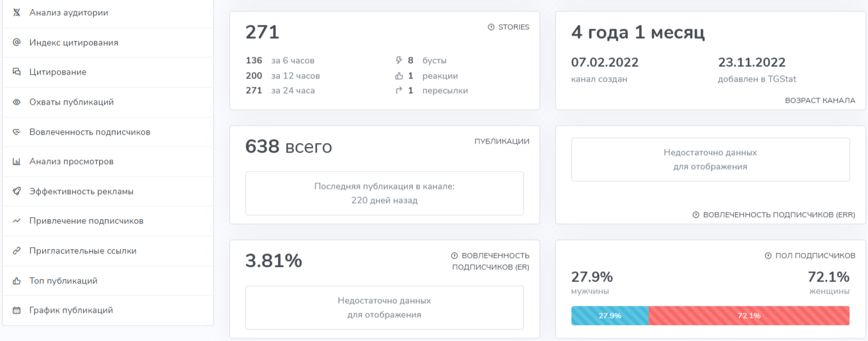Open the ПОЛ ПОДПИСЧИКОВ details link

click(810, 255)
